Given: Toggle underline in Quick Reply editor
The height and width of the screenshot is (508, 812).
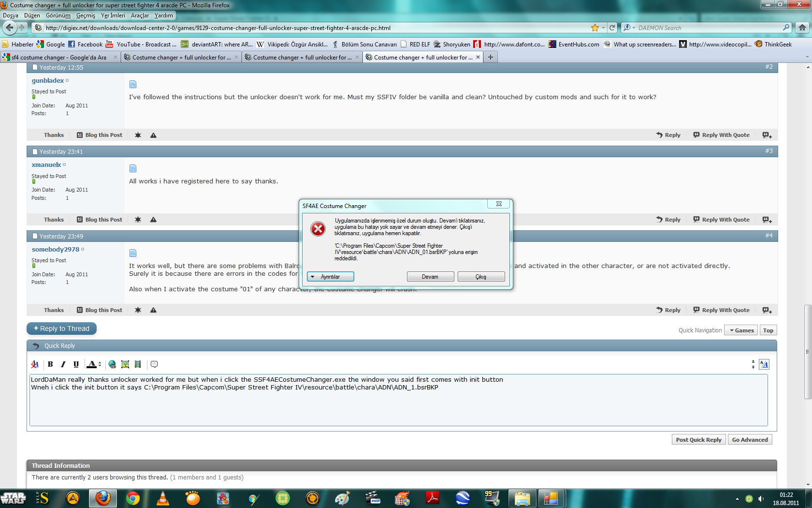Looking at the screenshot, I should [76, 364].
